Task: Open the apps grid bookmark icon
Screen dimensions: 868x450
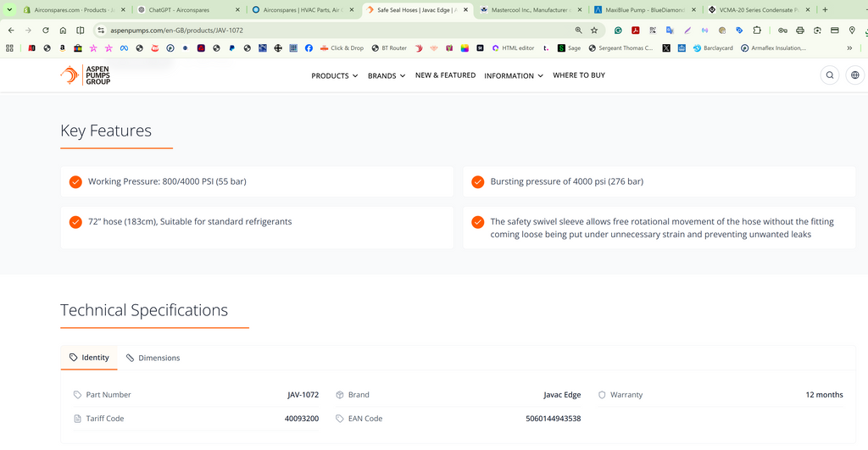Action: pos(9,48)
